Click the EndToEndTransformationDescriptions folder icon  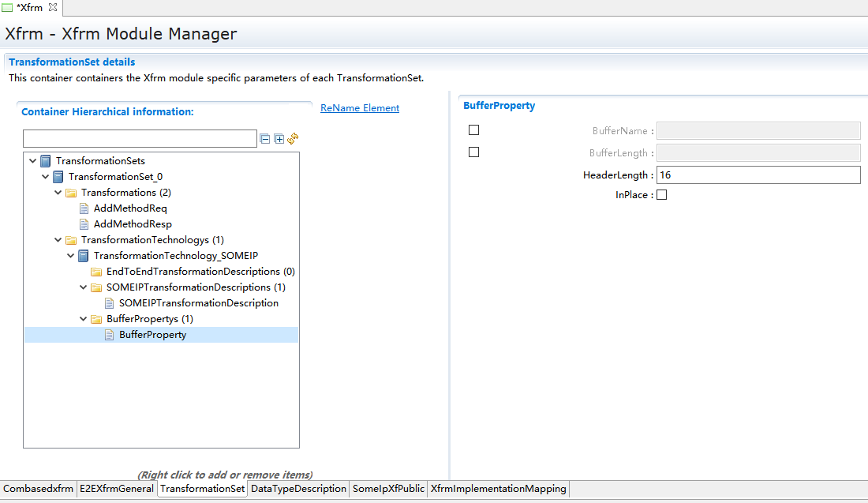tap(96, 272)
